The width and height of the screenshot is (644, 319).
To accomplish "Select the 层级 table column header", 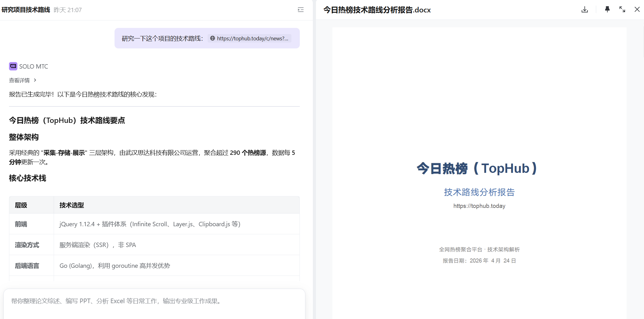I will (21, 205).
